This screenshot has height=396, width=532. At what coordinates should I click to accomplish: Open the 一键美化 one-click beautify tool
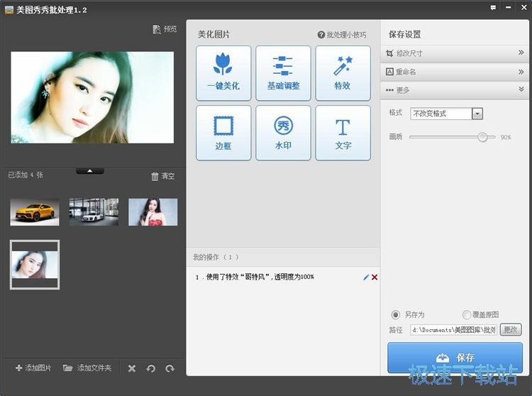pos(223,73)
